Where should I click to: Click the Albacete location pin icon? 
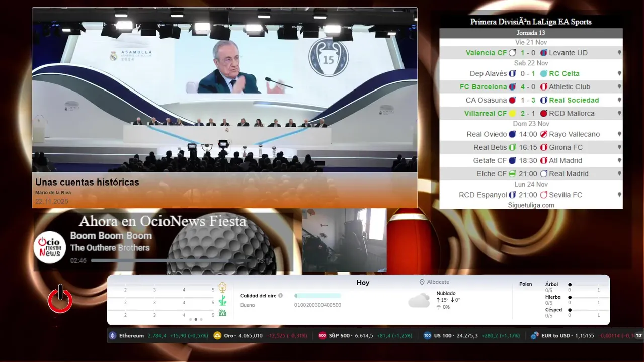422,282
